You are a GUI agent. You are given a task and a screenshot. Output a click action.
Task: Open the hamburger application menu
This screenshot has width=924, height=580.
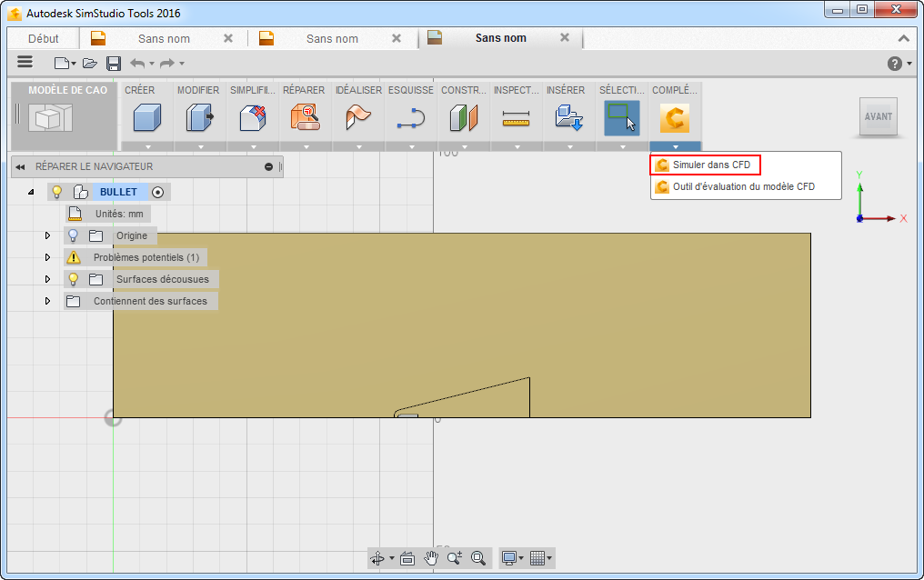click(25, 62)
